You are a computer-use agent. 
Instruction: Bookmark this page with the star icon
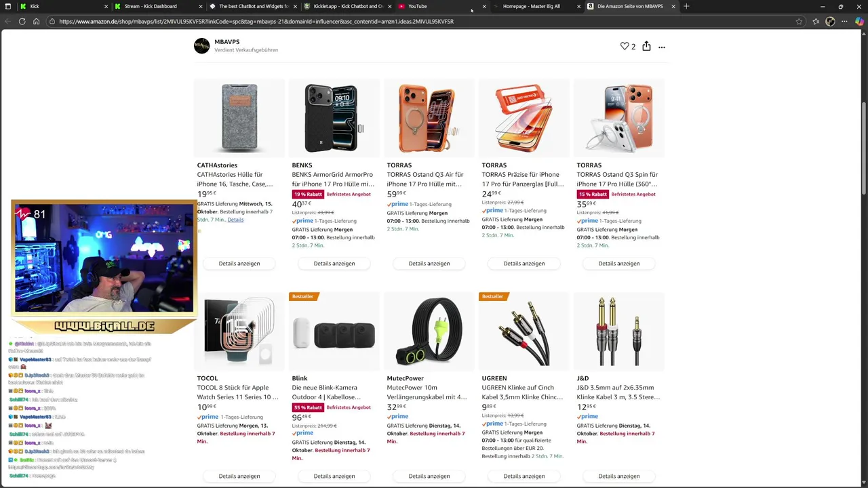(x=799, y=22)
